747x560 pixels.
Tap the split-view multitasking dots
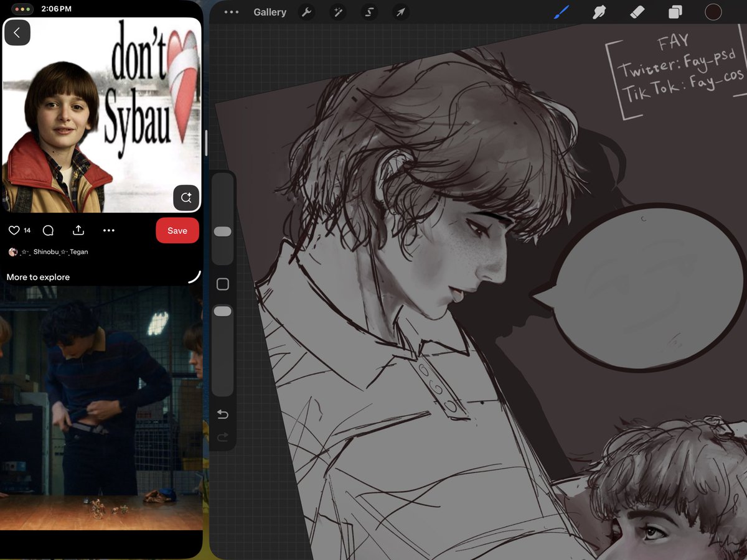click(22, 9)
